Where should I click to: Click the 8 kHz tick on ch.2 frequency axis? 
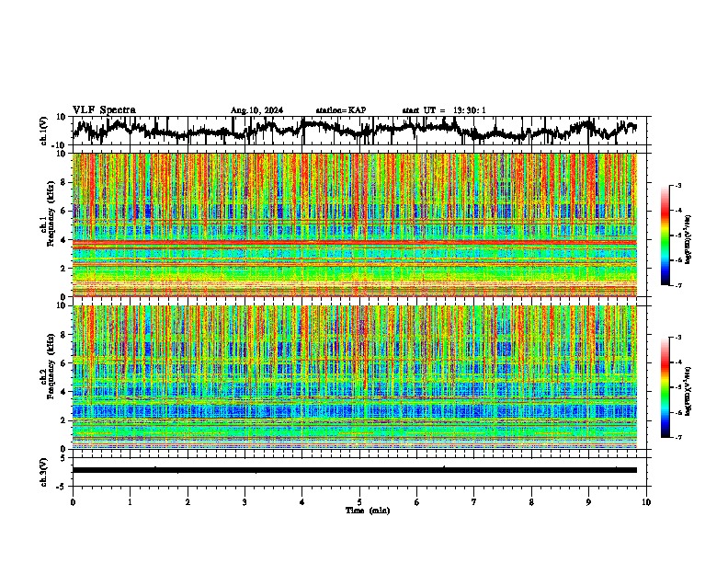[63, 335]
